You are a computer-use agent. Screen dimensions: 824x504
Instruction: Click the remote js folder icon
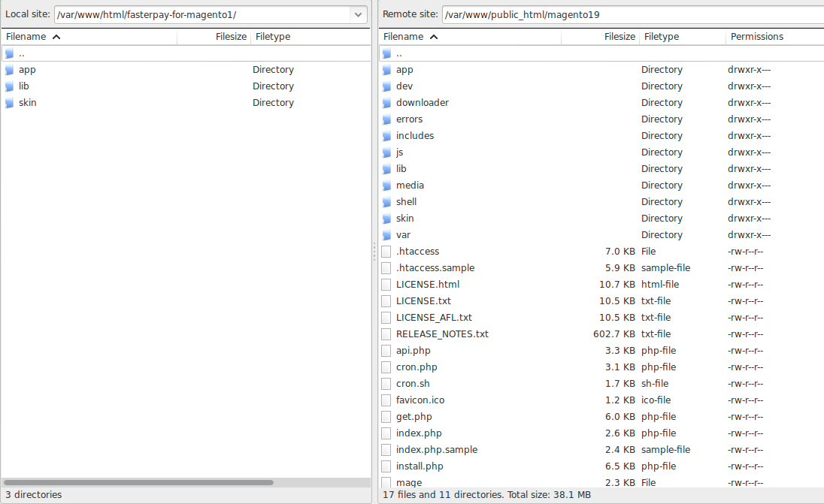click(x=386, y=152)
